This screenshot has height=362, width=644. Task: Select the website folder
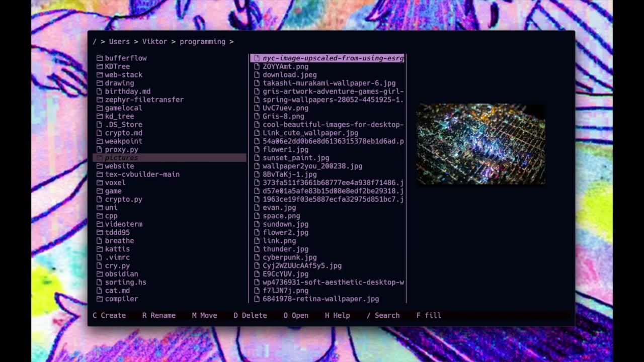[x=119, y=166]
